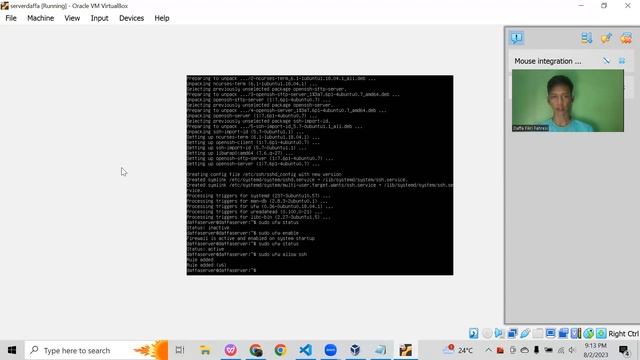This screenshot has height=360, width=640.
Task: Open the Devices menu
Action: (131, 18)
